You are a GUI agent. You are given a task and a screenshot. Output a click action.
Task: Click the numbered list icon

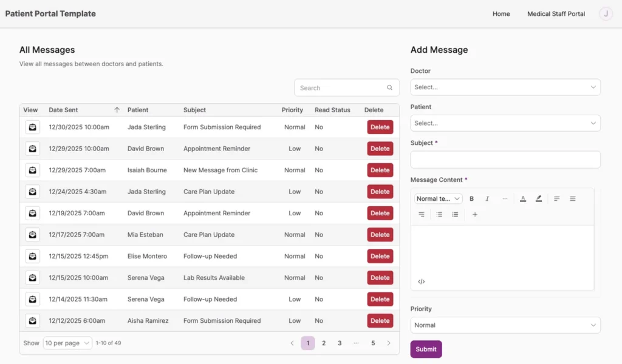[455, 214]
